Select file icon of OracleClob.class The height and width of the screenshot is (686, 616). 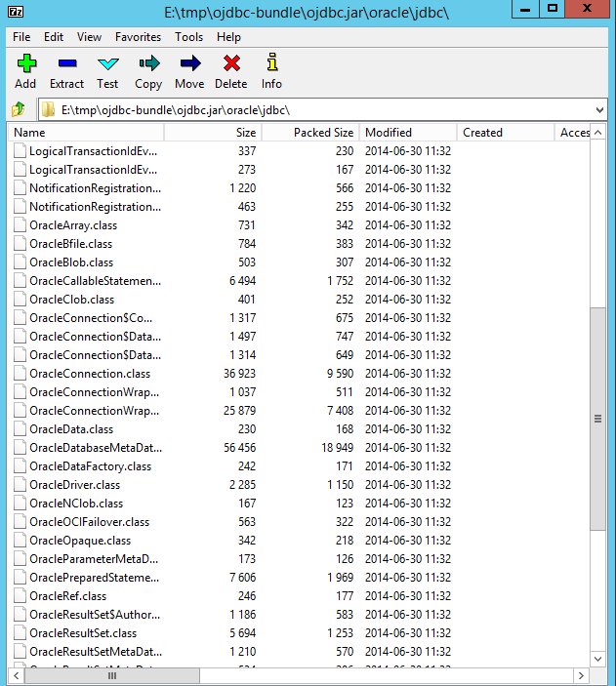20,300
